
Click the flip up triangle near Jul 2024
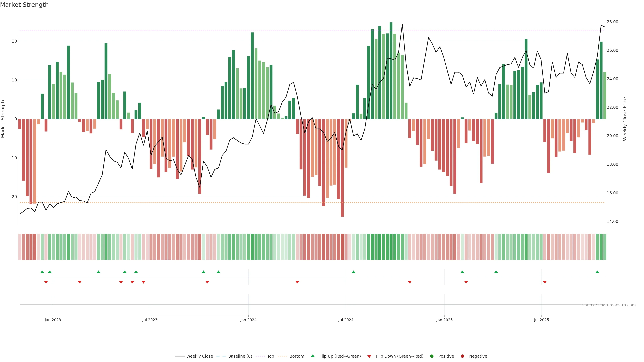click(354, 272)
